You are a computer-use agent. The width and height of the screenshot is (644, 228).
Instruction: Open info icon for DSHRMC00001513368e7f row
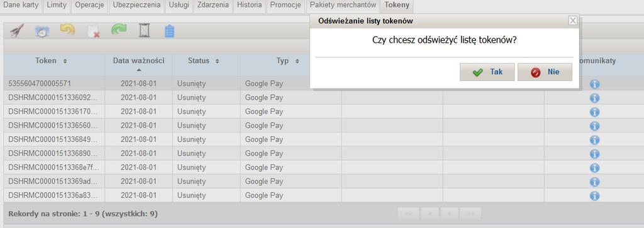[x=594, y=168]
